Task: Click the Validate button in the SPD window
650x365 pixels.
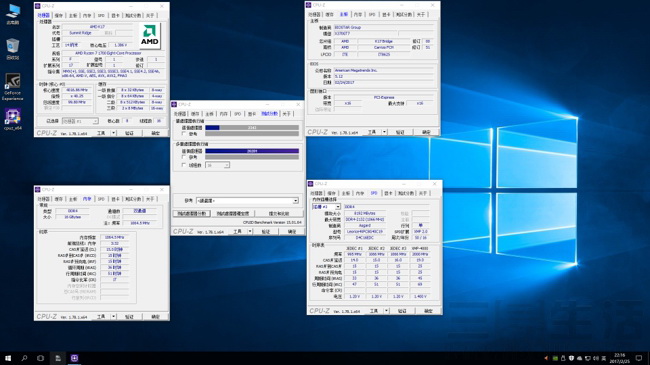Action: [402, 311]
